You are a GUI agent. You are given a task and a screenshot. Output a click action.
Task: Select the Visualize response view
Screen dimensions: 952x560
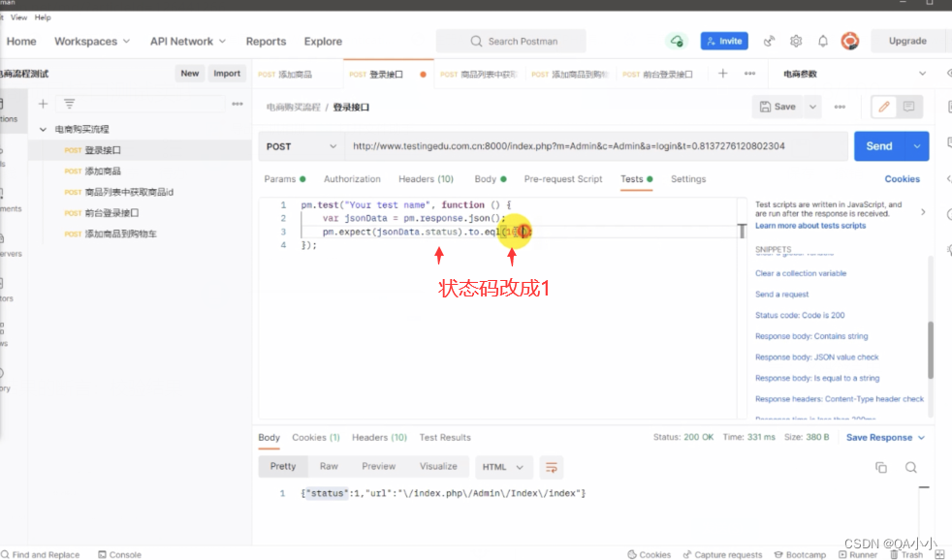click(438, 467)
